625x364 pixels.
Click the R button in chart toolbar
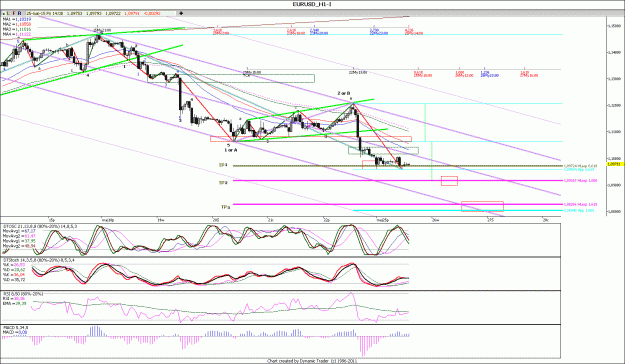coord(19,13)
